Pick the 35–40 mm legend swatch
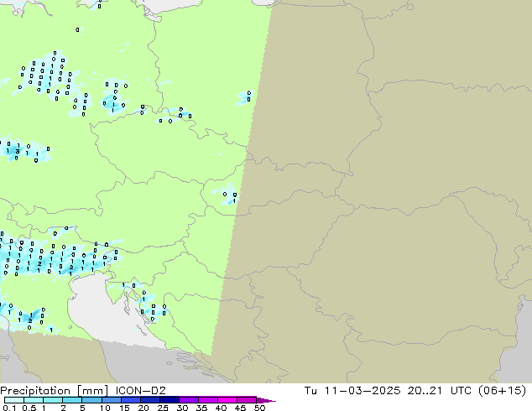Viewport: 532px width, 411px height. 208,400
